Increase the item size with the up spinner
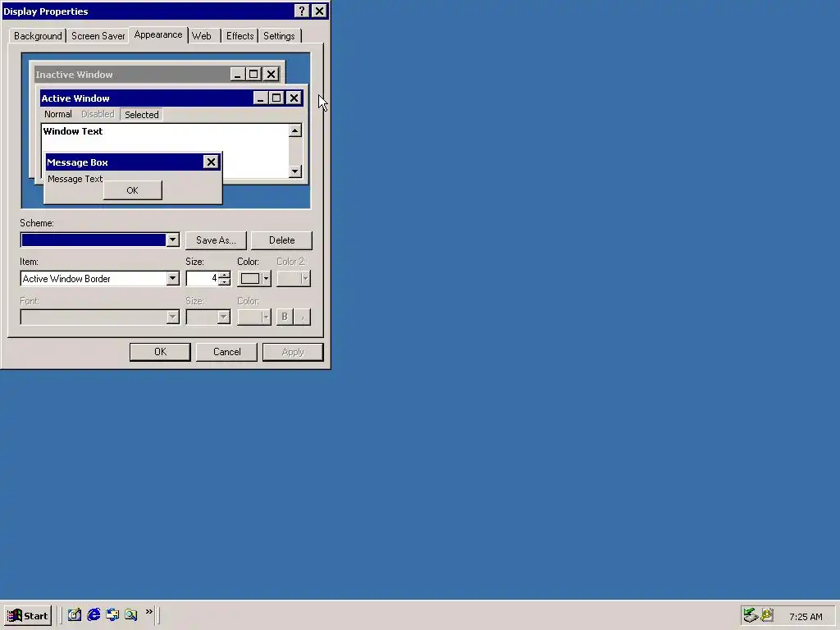Screen dimensions: 840x630 tap(225, 275)
